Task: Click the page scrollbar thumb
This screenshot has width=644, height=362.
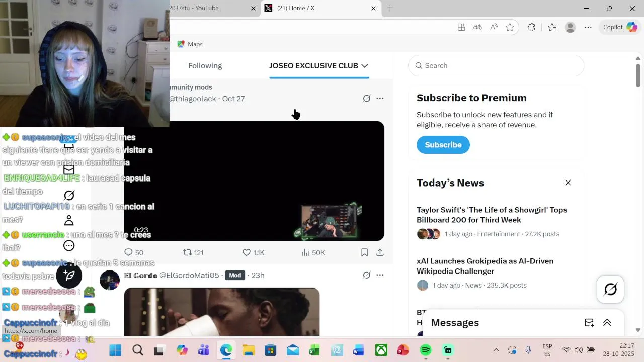Action: pos(638,75)
